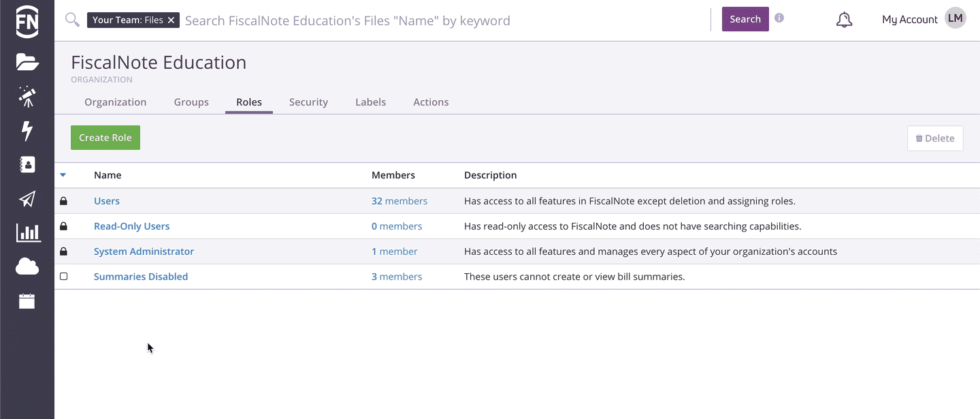Open the bar chart analytics icon

(27, 232)
